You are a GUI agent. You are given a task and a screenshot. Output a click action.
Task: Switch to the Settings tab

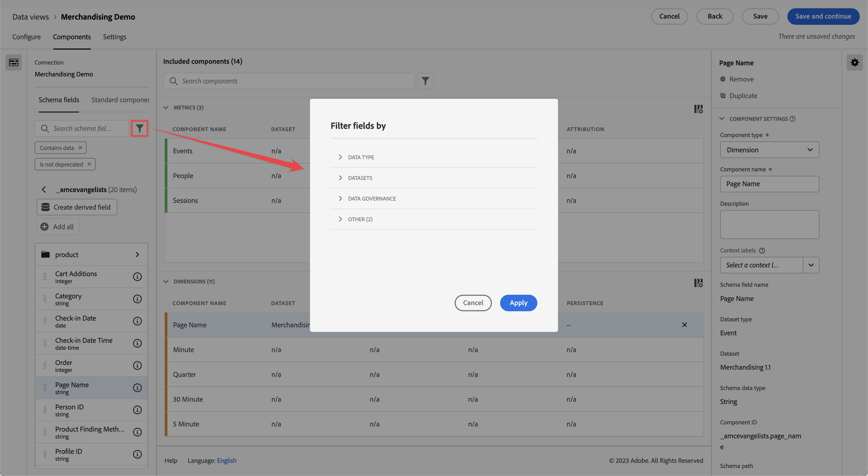(x=114, y=37)
